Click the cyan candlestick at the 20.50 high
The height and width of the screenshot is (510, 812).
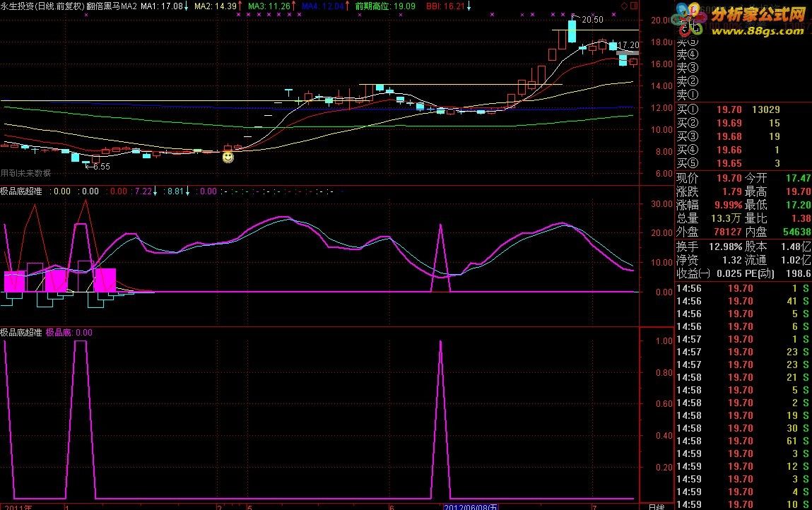pyautogui.click(x=572, y=30)
